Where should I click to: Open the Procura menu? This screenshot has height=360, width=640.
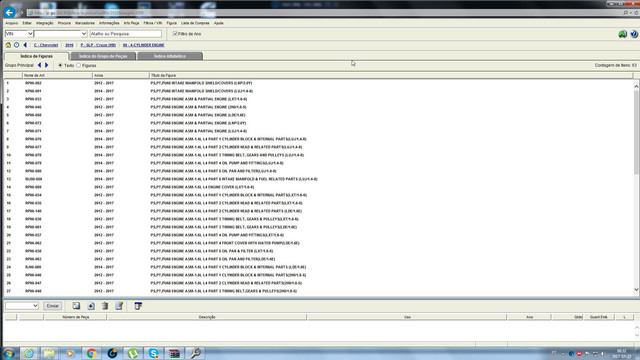(x=64, y=23)
